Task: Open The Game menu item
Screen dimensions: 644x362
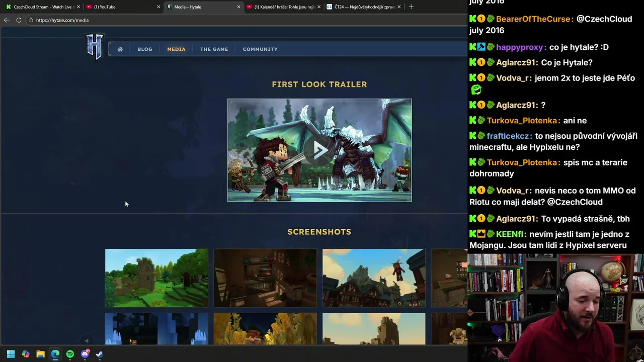Action: [x=214, y=49]
